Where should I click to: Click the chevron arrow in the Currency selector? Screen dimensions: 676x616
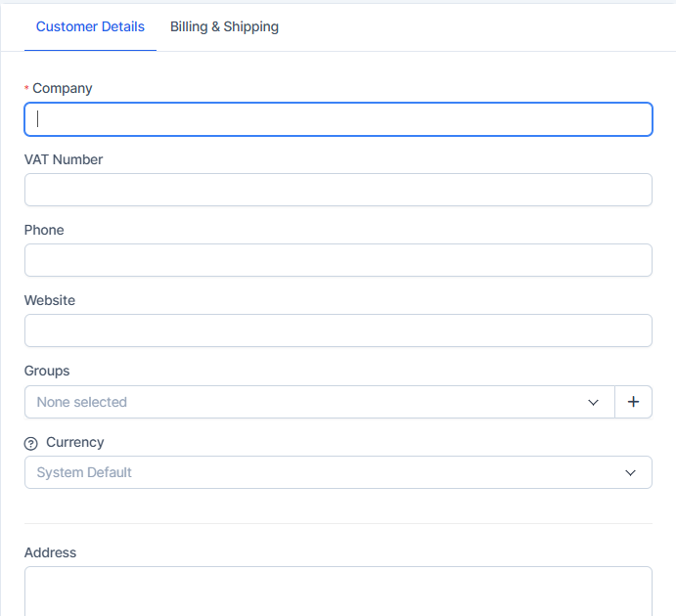coord(630,472)
